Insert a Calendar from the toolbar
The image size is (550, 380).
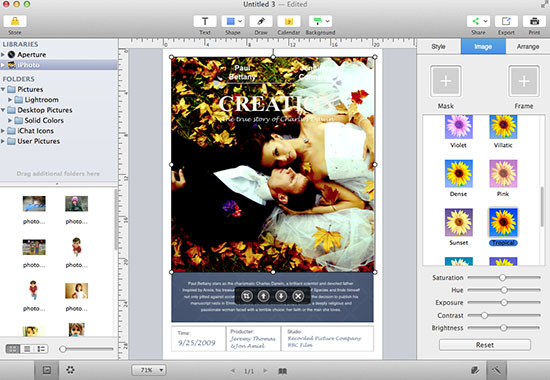[x=289, y=21]
